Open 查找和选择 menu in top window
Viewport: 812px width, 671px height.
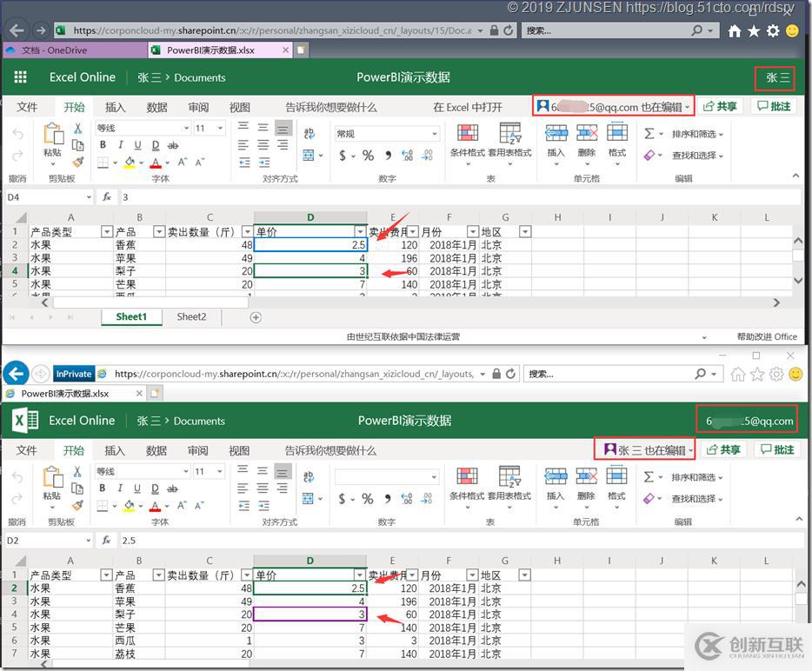pyautogui.click(x=697, y=156)
